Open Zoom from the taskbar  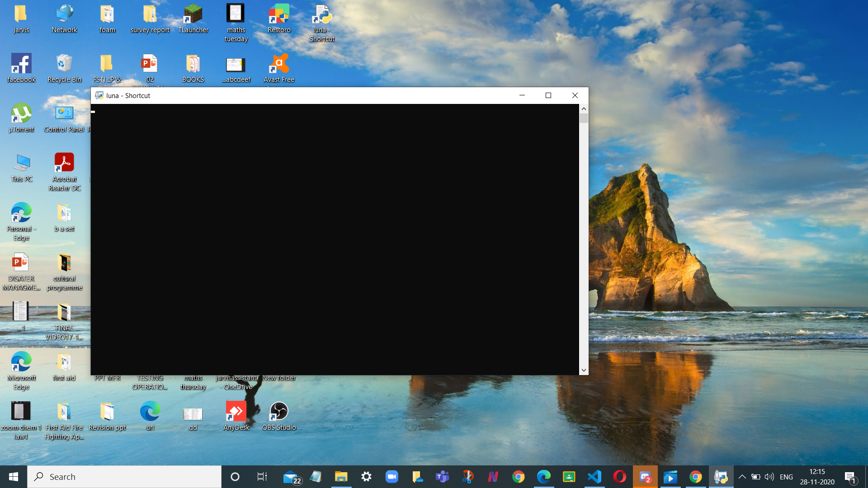[x=392, y=477]
